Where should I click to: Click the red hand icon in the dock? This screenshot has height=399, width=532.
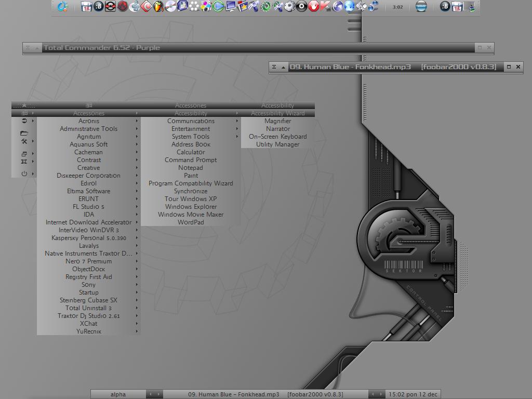tap(313, 6)
